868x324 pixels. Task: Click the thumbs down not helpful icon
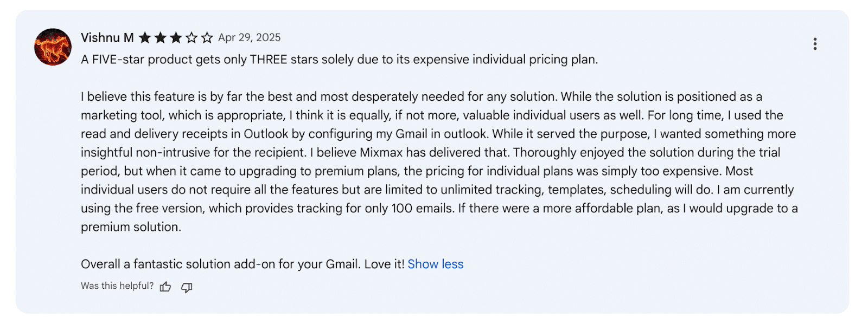(187, 287)
